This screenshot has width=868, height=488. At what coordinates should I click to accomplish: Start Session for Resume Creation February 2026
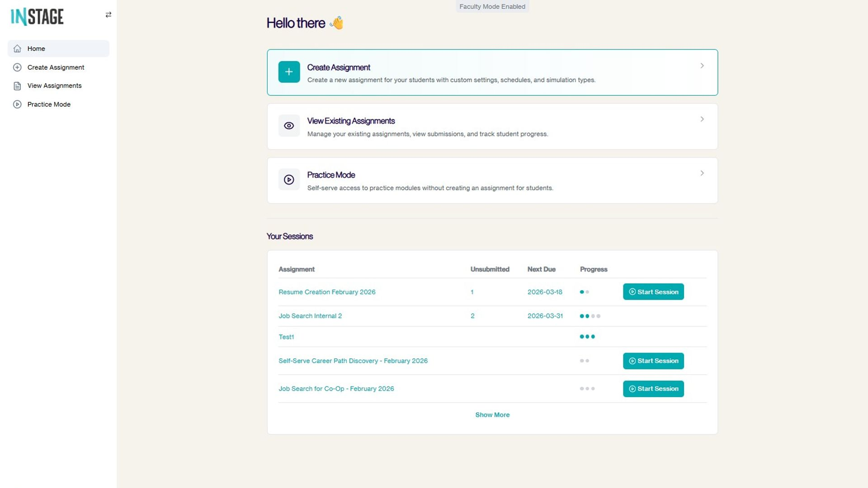click(653, 292)
